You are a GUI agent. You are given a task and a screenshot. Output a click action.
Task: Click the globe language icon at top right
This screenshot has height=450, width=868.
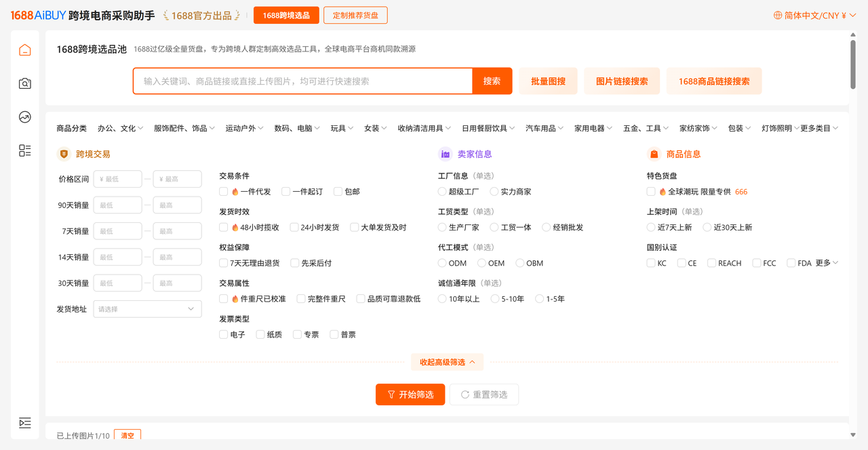[x=778, y=15]
